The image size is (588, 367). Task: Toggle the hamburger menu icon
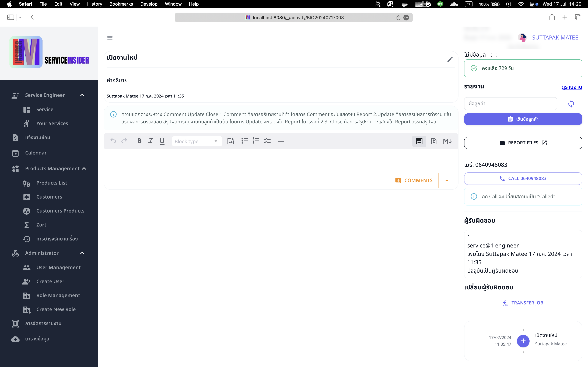point(110,38)
